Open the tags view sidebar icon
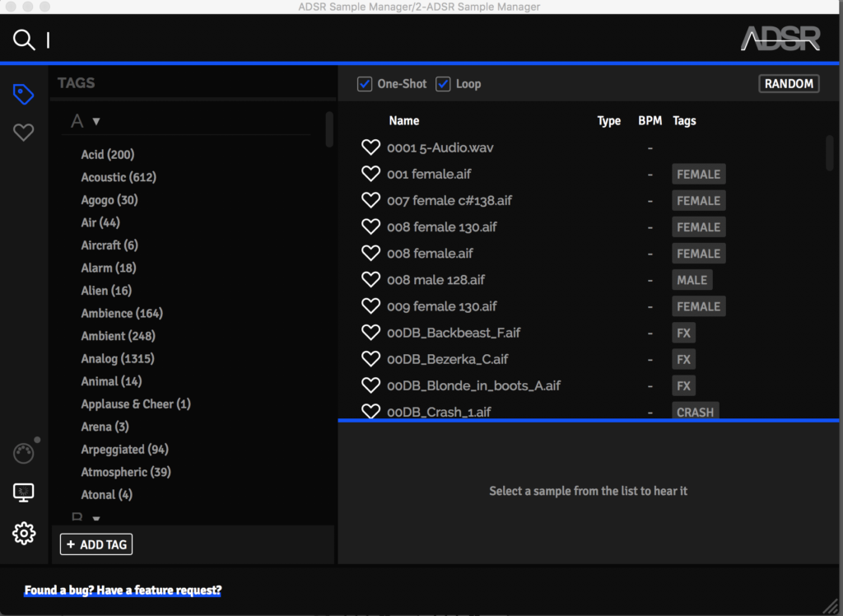This screenshot has width=843, height=616. click(x=24, y=95)
